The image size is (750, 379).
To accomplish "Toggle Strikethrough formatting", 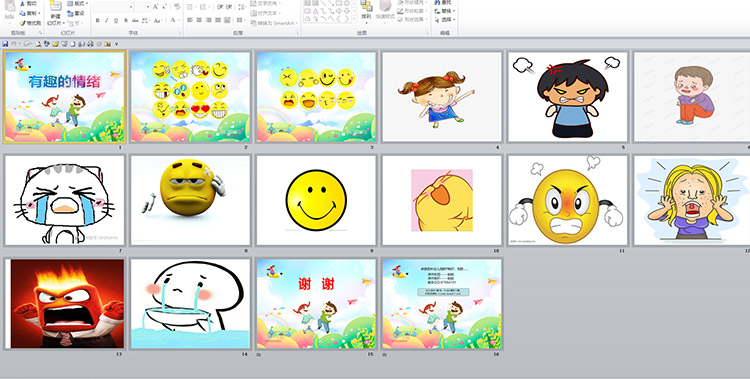I will tap(135, 20).
